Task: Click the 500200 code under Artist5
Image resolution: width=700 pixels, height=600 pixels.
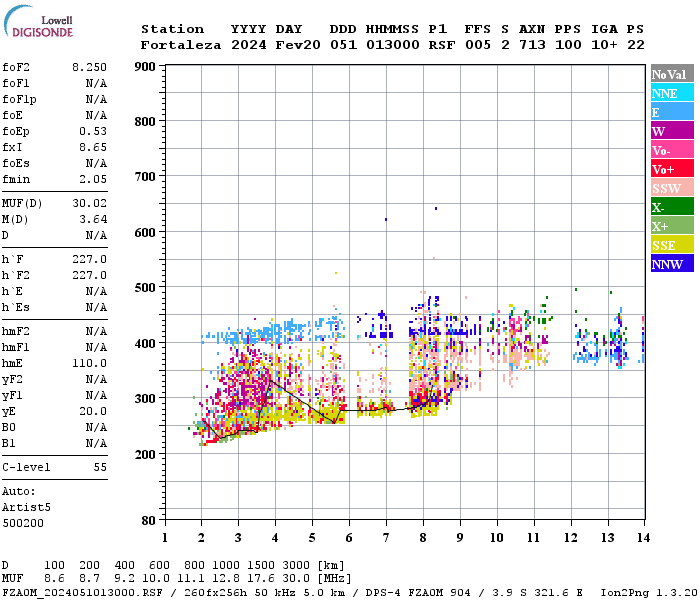Action: (x=23, y=523)
